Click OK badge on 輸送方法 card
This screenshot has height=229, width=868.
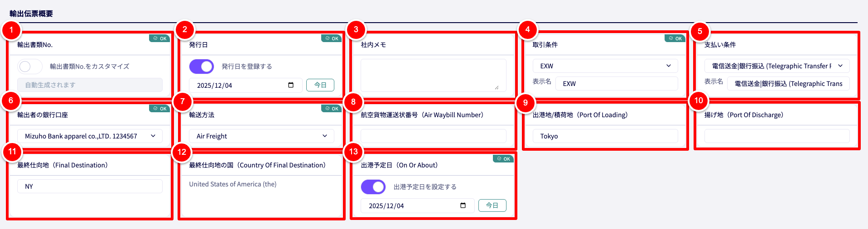coord(332,109)
